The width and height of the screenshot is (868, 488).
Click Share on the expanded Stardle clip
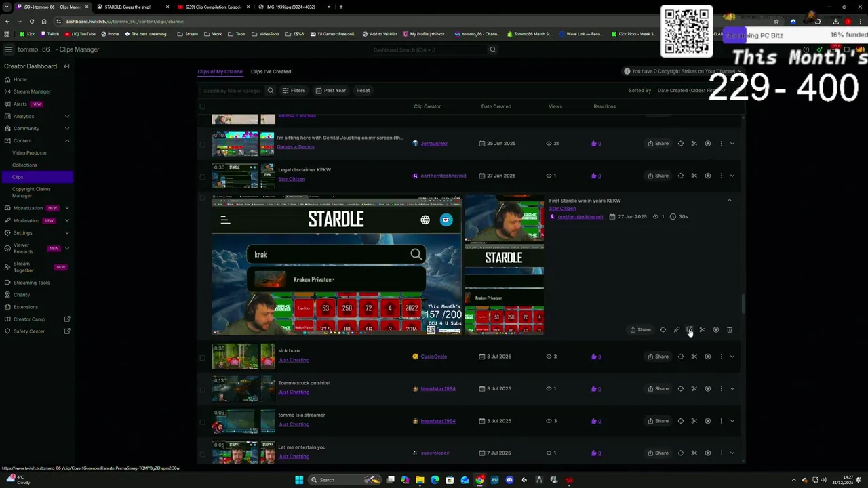640,330
